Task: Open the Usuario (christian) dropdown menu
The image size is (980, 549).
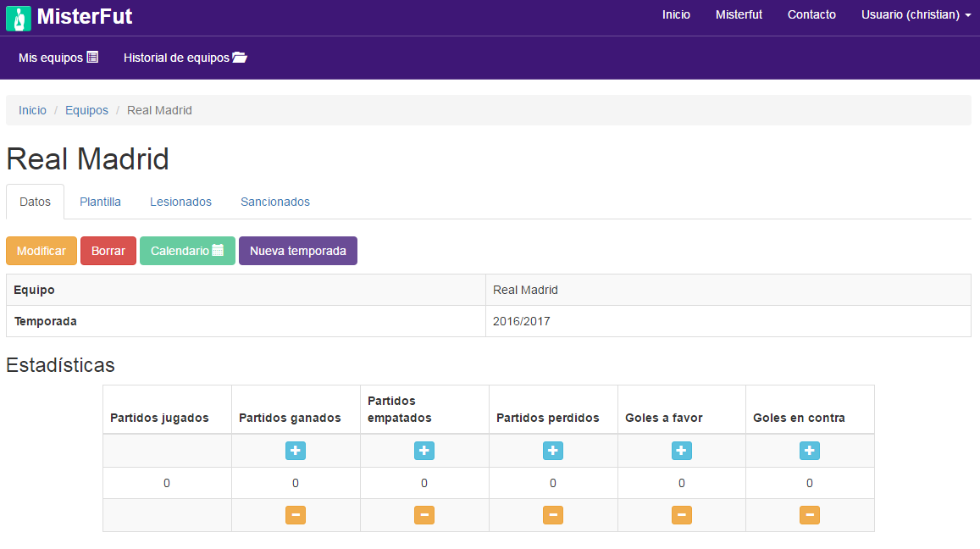Action: click(916, 14)
